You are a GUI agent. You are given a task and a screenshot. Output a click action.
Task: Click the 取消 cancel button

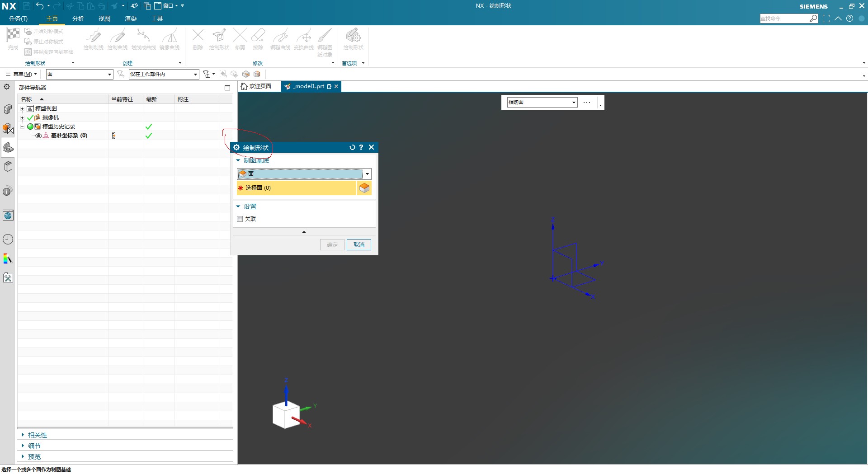point(359,245)
